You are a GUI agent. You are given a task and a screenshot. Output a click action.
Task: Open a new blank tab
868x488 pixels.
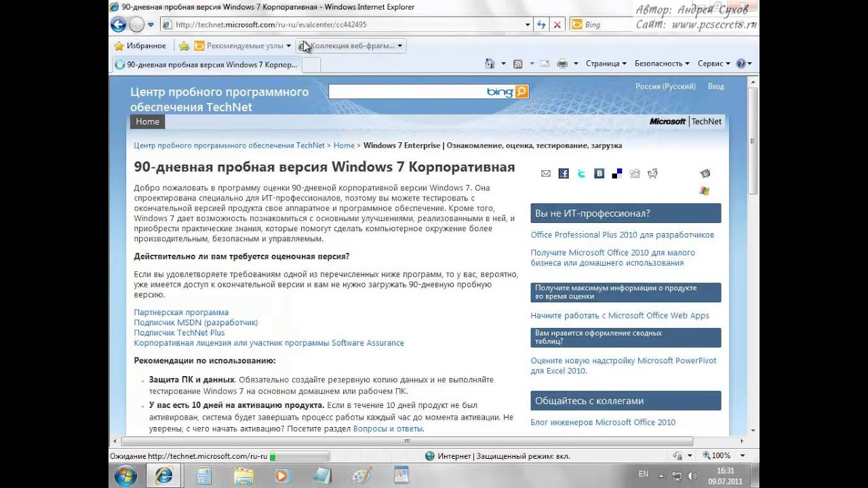(311, 64)
